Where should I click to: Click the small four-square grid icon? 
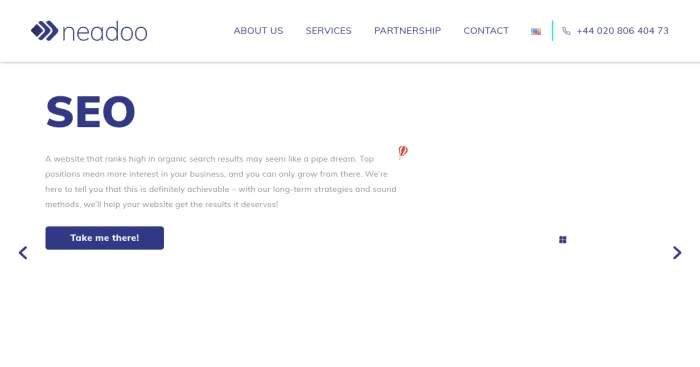(562, 240)
